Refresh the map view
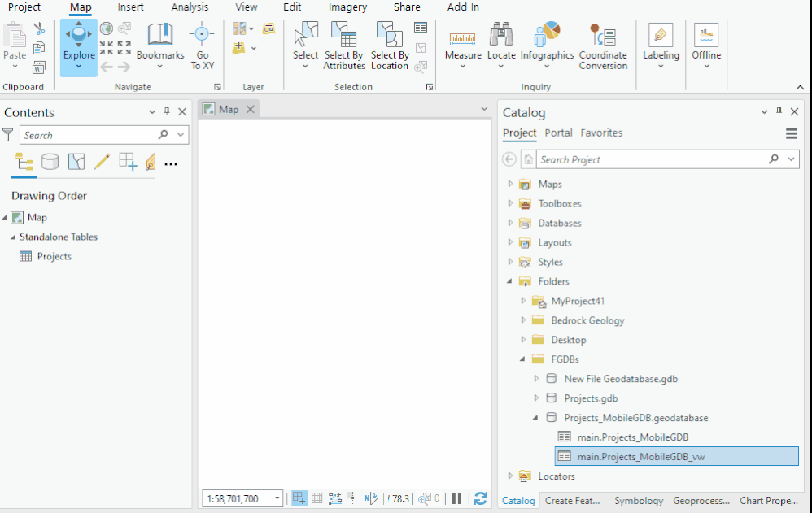 click(x=481, y=498)
